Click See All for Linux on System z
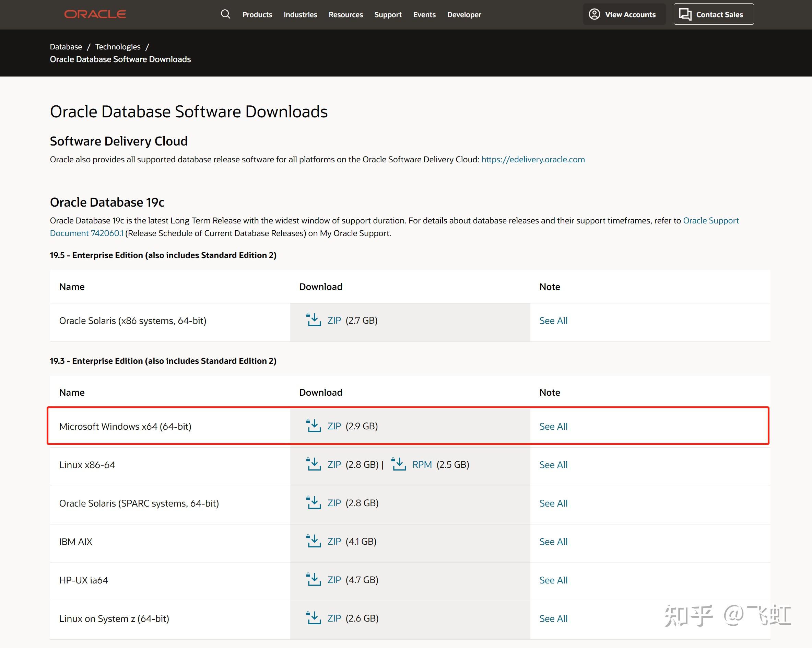Screen dimensions: 812x648 553,618
